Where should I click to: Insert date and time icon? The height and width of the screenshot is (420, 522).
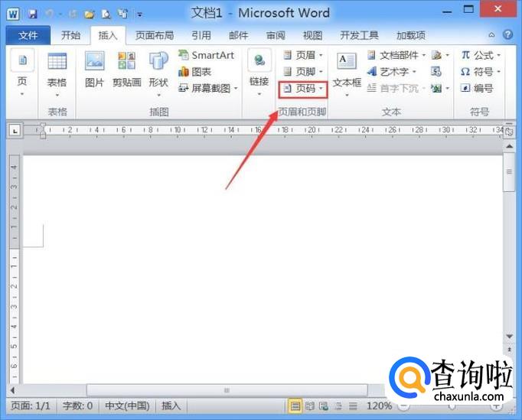click(436, 72)
